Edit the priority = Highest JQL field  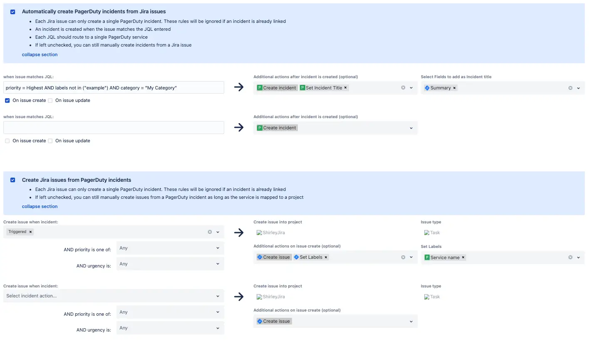coord(114,87)
